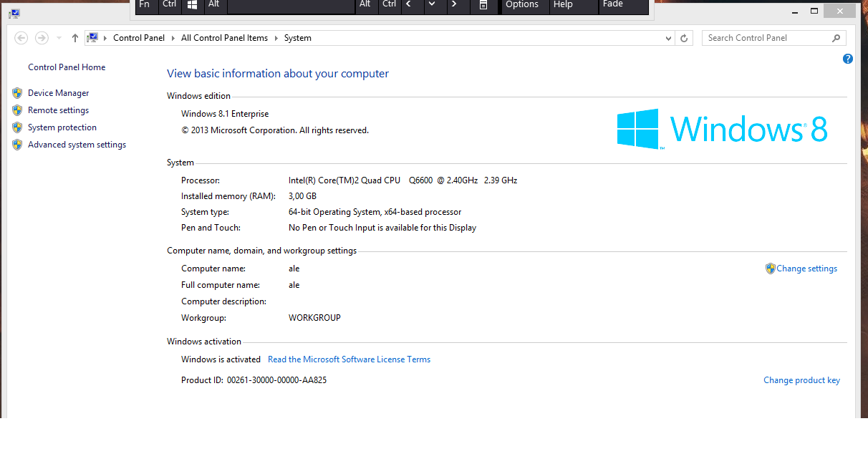Select Control Panel in the breadcrumb
The image size is (868, 464).
point(138,38)
